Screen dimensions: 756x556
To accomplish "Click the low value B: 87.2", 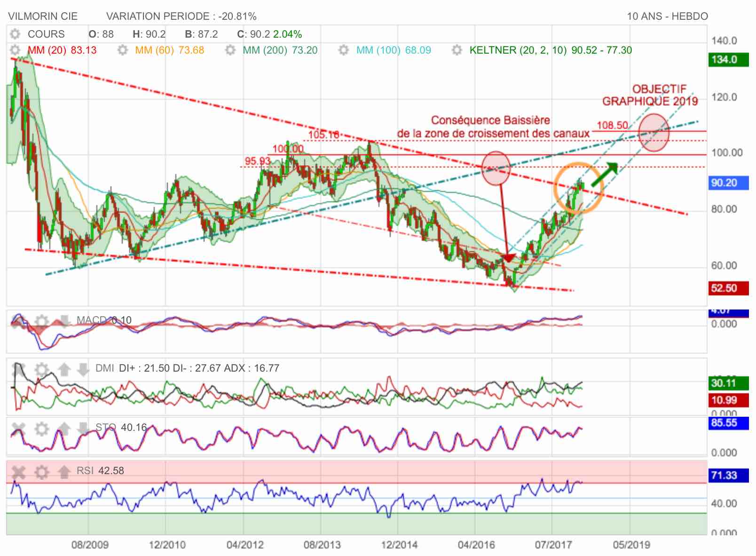I will click(201, 34).
